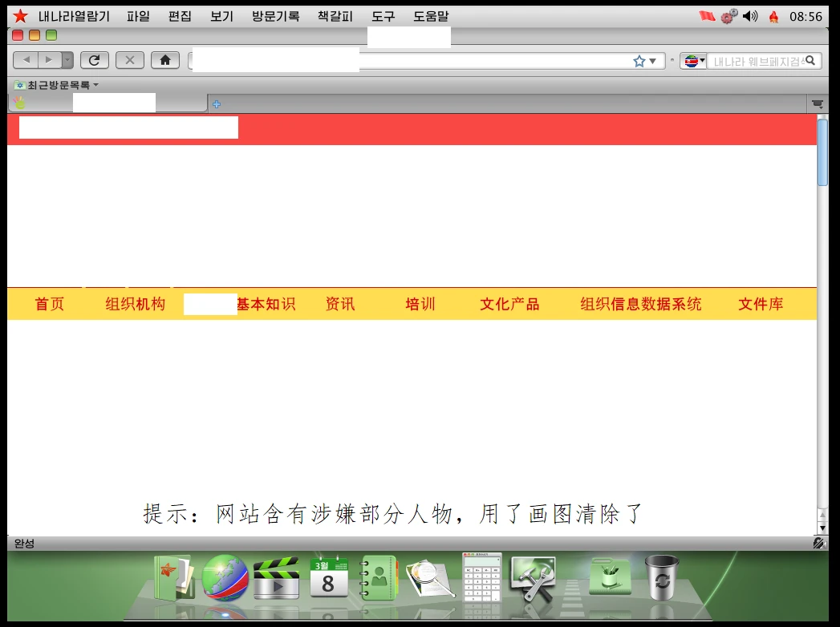This screenshot has width=840, height=627.
Task: Click the stop loading X button
Action: [130, 60]
